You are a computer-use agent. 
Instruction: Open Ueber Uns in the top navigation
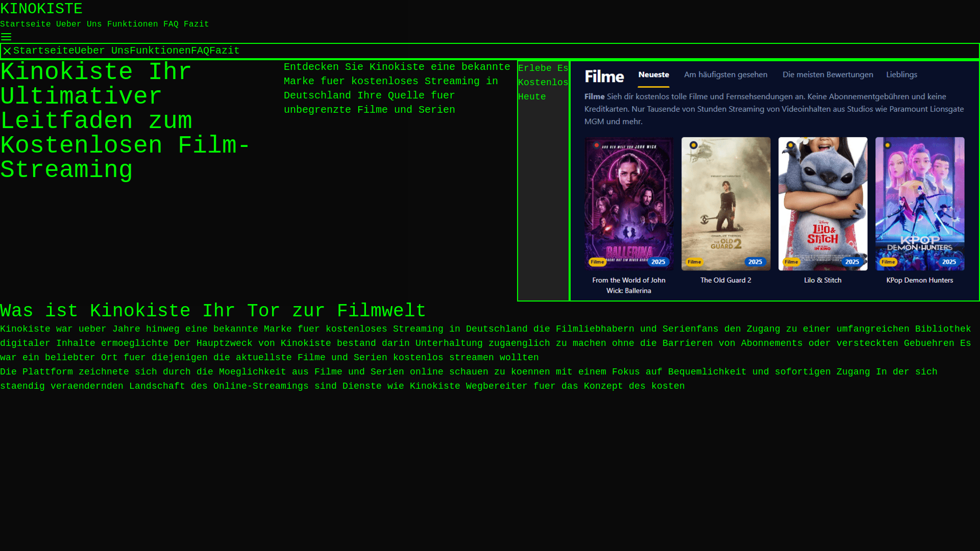79,24
